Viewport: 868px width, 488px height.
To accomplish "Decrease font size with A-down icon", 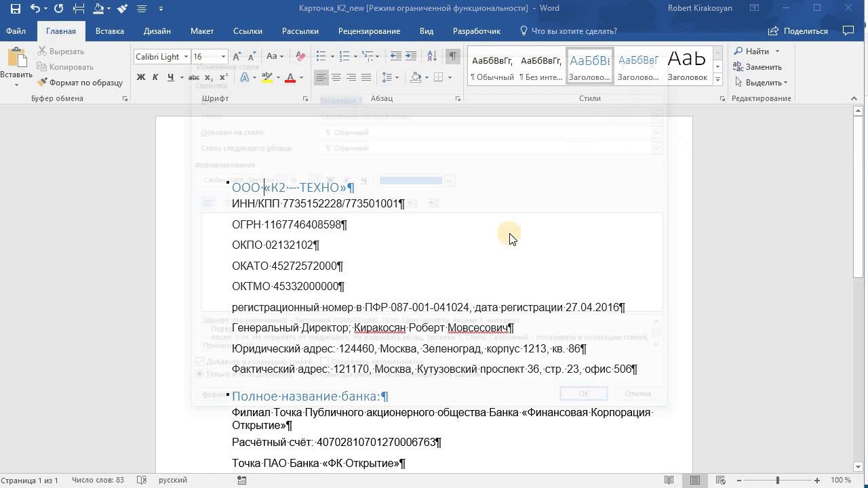I will [252, 57].
